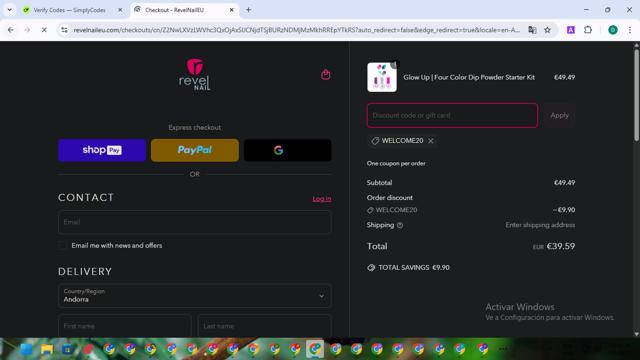The height and width of the screenshot is (360, 640).
Task: Open the purple A extension
Action: 571,30
